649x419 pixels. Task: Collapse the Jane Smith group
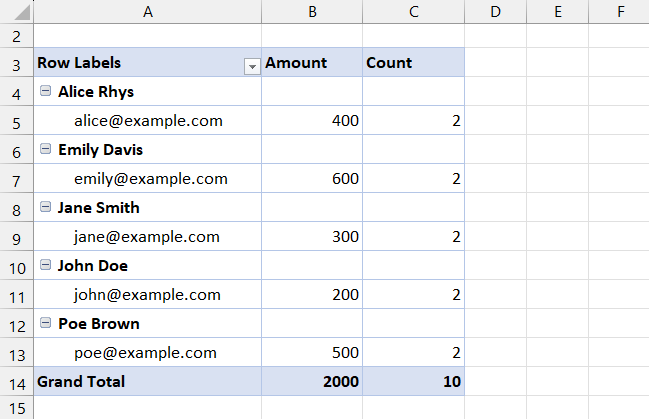pyautogui.click(x=45, y=207)
